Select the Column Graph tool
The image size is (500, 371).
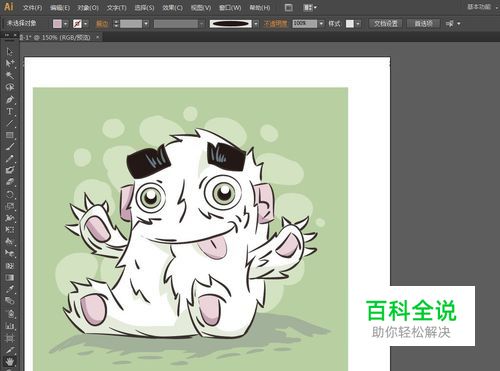tap(9, 325)
